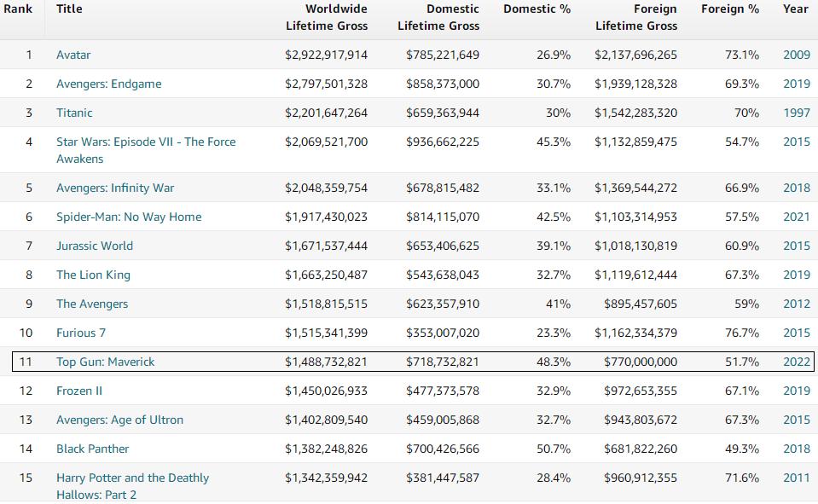
Task: Select the Spider-Man: No Way Home link
Action: 129,217
